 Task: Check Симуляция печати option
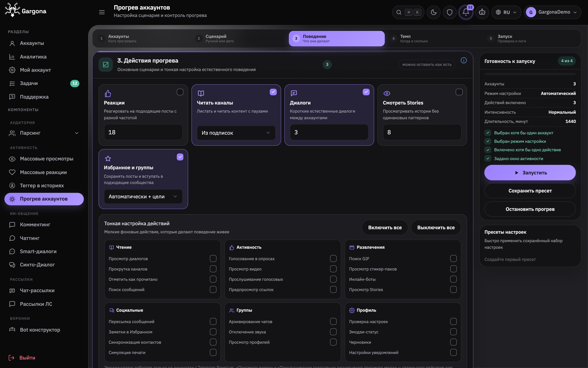point(213,352)
